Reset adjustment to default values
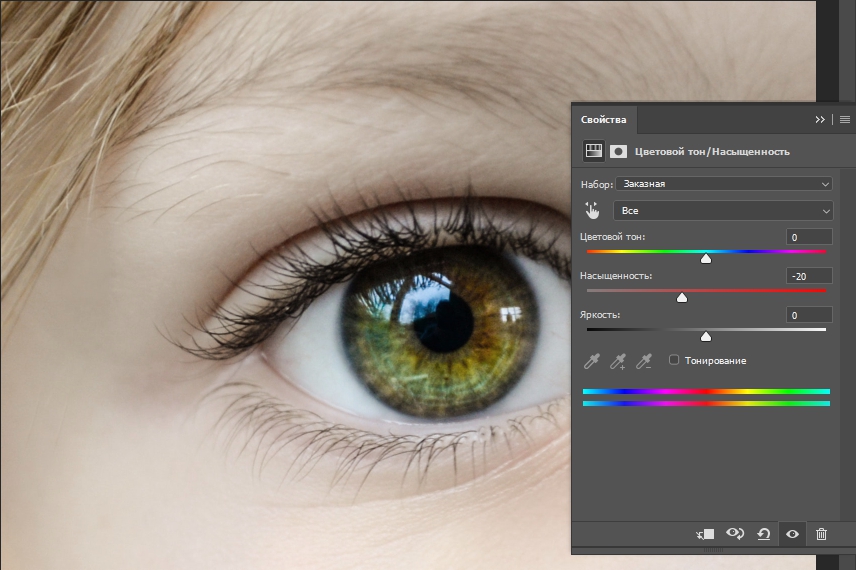The image size is (856, 570). (x=764, y=534)
